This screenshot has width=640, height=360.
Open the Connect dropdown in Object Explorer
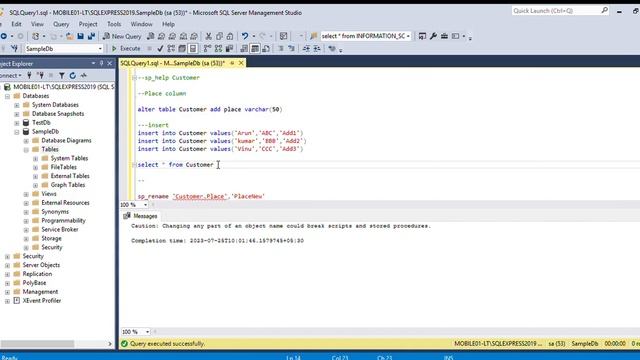[x=11, y=76]
